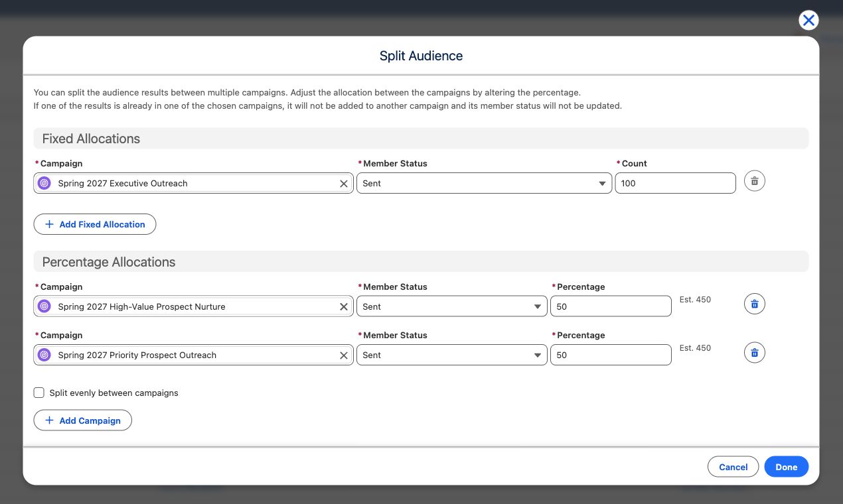This screenshot has height=504, width=843.
Task: Confirm the split with Done button
Action: 787,467
